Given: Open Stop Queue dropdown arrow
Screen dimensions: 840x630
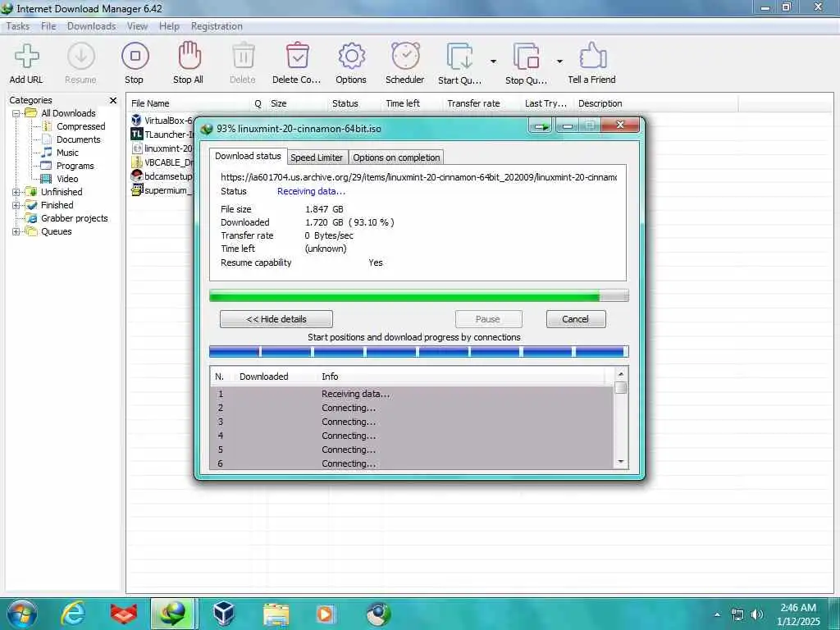Looking at the screenshot, I should click(x=559, y=62).
